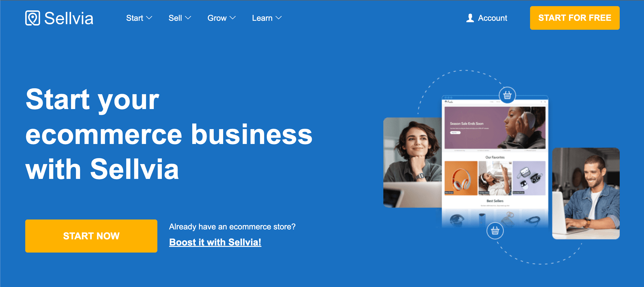The height and width of the screenshot is (287, 644).
Task: Click the photo of the woman at laptop
Action: tap(413, 162)
